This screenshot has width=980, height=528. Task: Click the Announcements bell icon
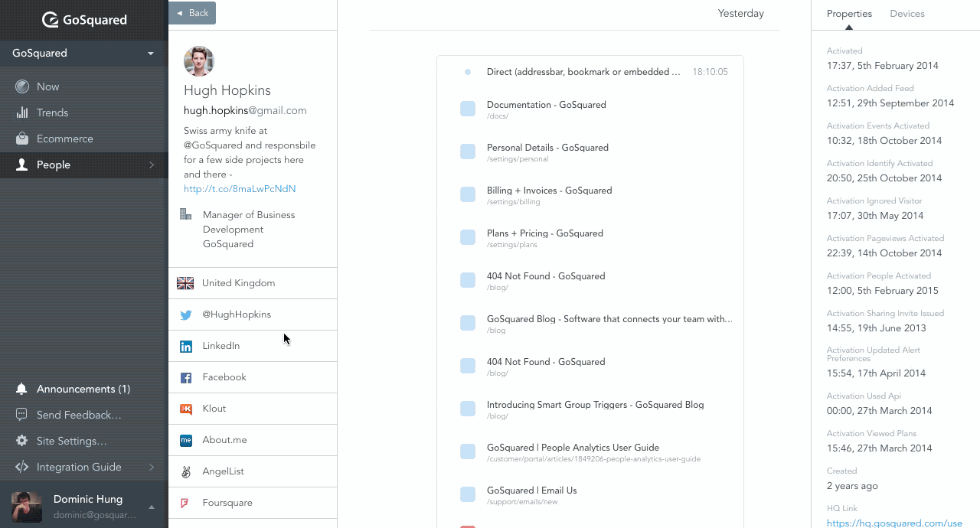point(22,389)
